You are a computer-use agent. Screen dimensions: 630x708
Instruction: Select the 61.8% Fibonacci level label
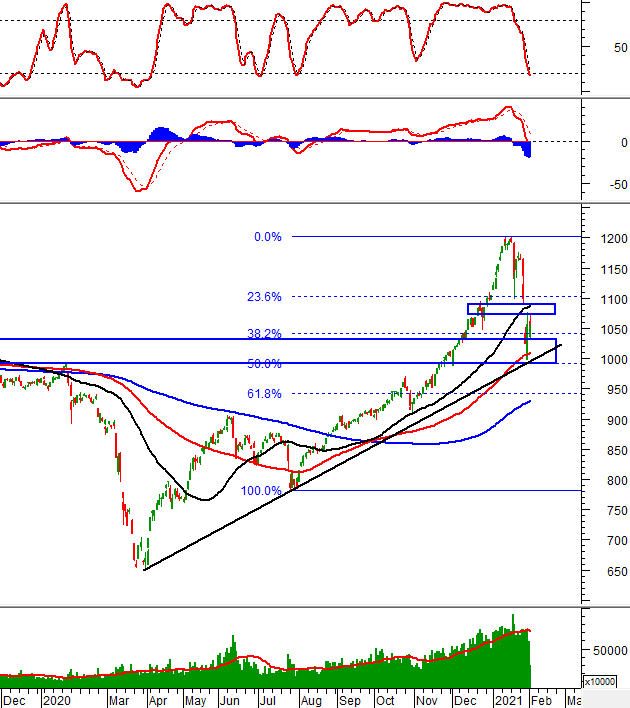pos(264,394)
